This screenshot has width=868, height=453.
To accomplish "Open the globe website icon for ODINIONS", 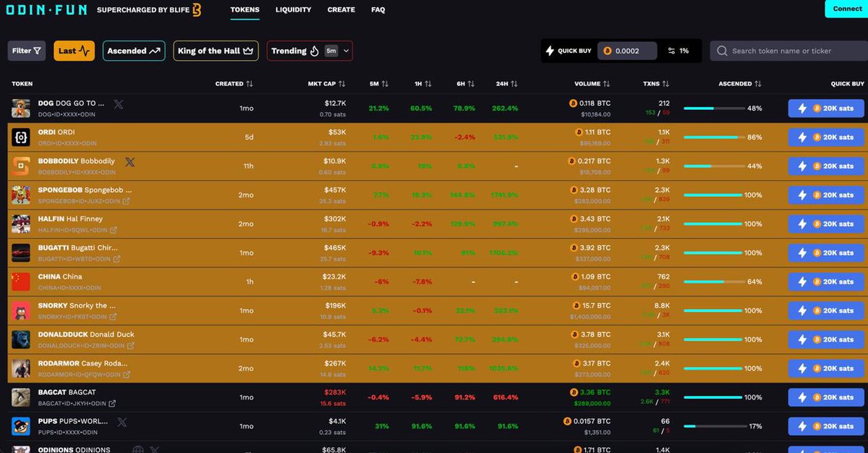I will click(x=137, y=449).
